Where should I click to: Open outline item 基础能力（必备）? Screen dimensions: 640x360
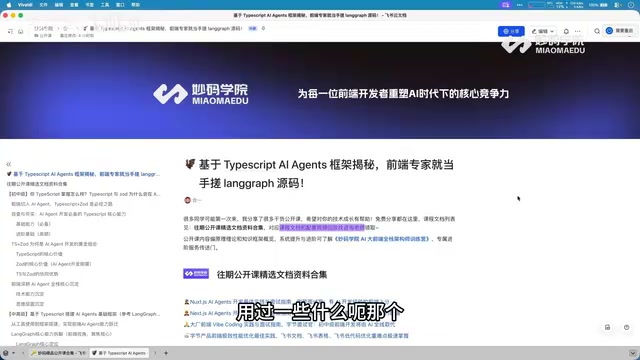(33, 224)
